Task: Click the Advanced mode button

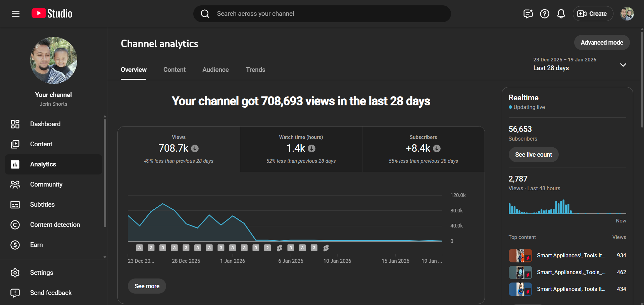Action: click(601, 43)
